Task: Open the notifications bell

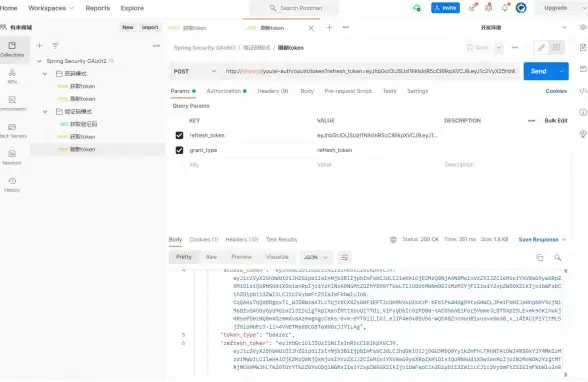Action: click(x=505, y=7)
